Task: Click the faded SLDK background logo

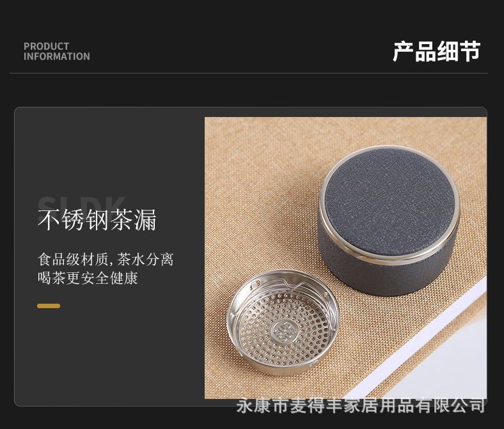Action: point(81,204)
